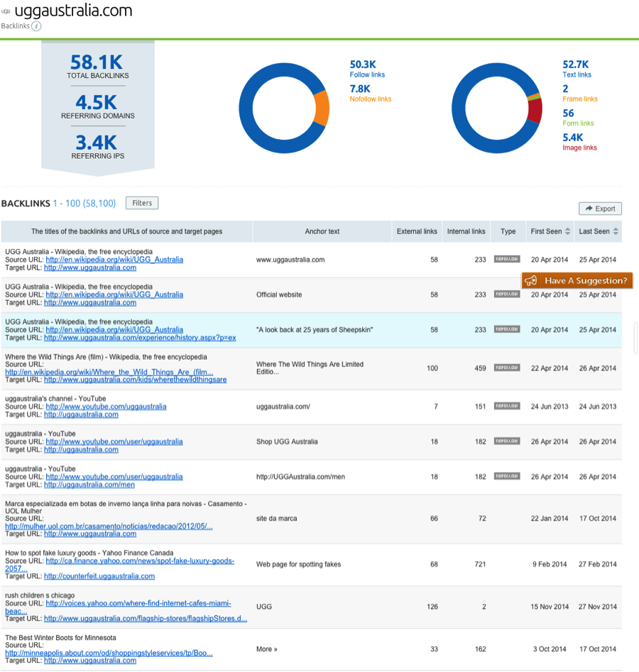Sort by Last Seen arrows
Viewport: 639px width, 672px height.
point(616,231)
